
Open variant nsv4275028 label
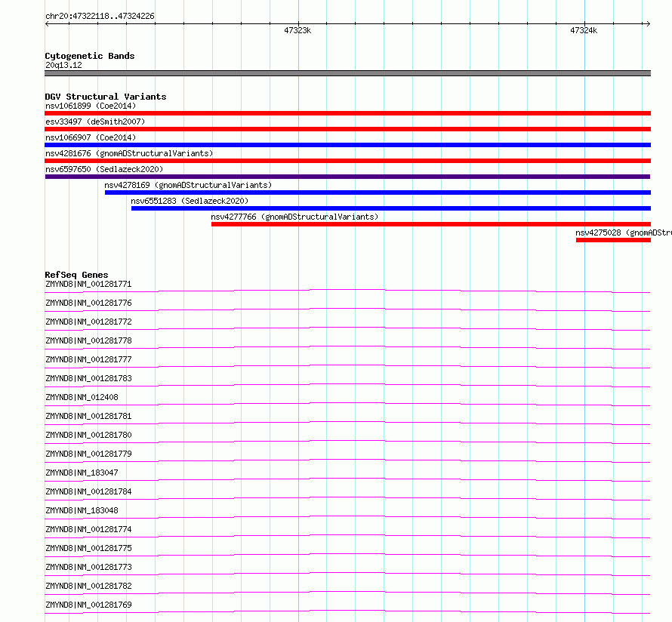624,232
